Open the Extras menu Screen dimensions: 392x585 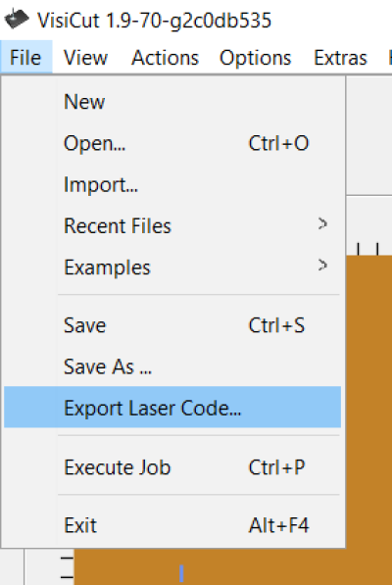pyautogui.click(x=340, y=58)
